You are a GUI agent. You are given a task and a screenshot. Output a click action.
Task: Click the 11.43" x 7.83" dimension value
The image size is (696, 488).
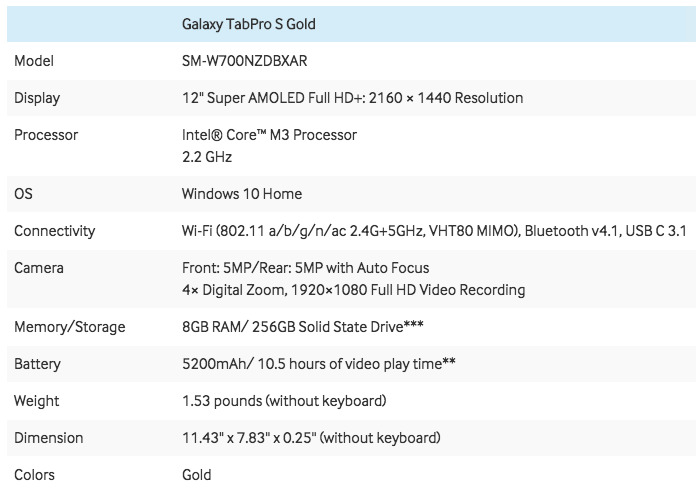pyautogui.click(x=311, y=438)
